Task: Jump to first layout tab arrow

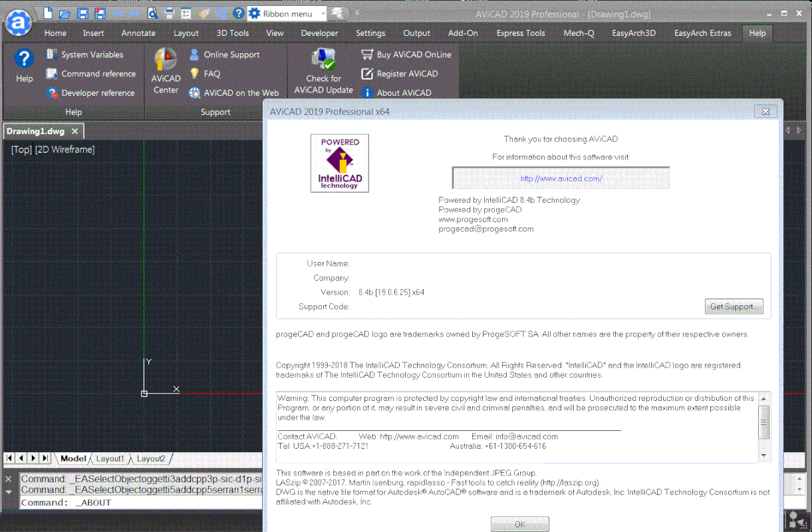Action: tap(10, 458)
